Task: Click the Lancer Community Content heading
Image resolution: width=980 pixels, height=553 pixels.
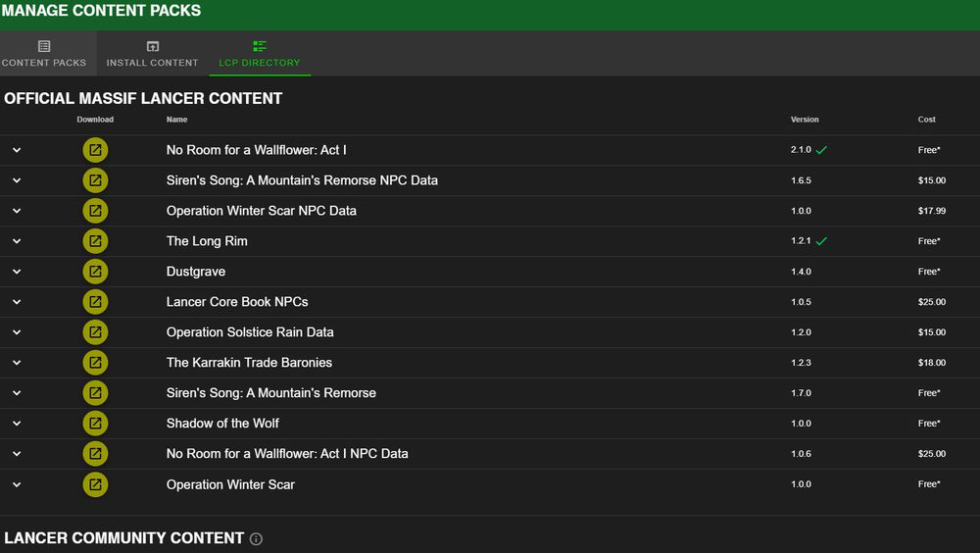Action: point(123,538)
